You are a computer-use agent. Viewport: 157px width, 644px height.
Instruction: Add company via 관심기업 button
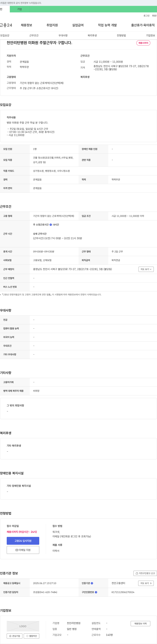click(x=15, y=636)
